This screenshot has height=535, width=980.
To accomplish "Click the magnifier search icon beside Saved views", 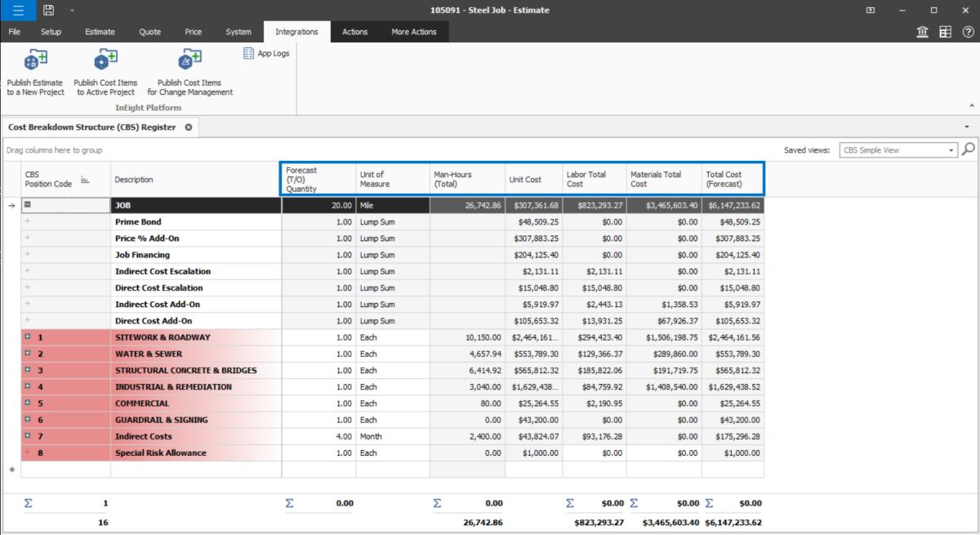I will click(969, 149).
